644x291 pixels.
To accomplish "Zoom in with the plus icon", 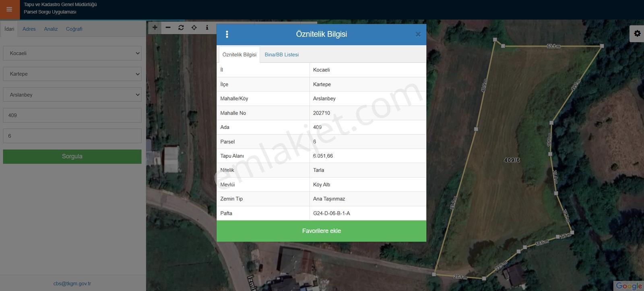I will tap(155, 27).
